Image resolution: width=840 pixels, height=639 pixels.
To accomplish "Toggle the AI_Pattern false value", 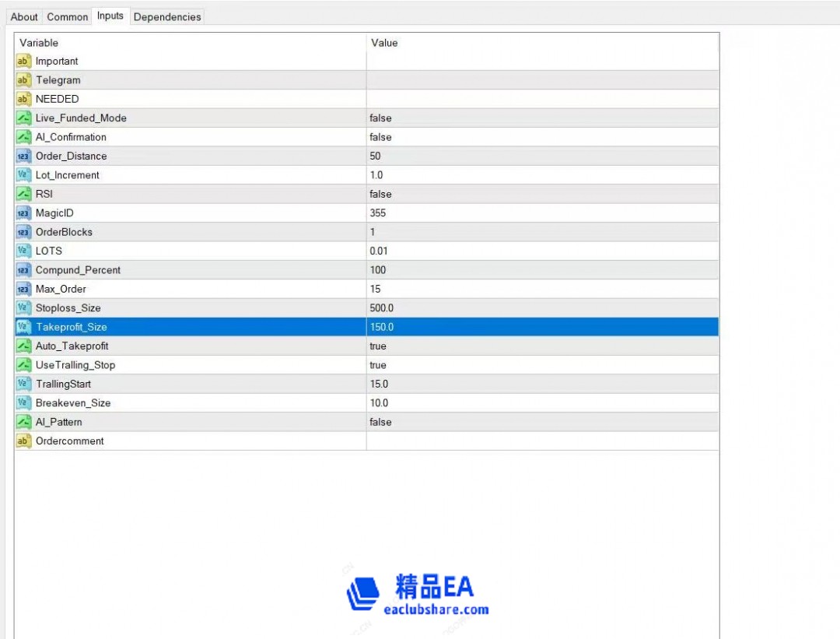I will click(380, 422).
